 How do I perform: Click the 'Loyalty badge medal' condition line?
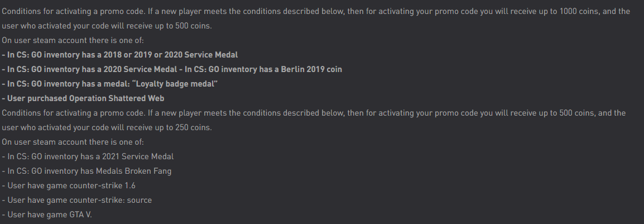(110, 84)
